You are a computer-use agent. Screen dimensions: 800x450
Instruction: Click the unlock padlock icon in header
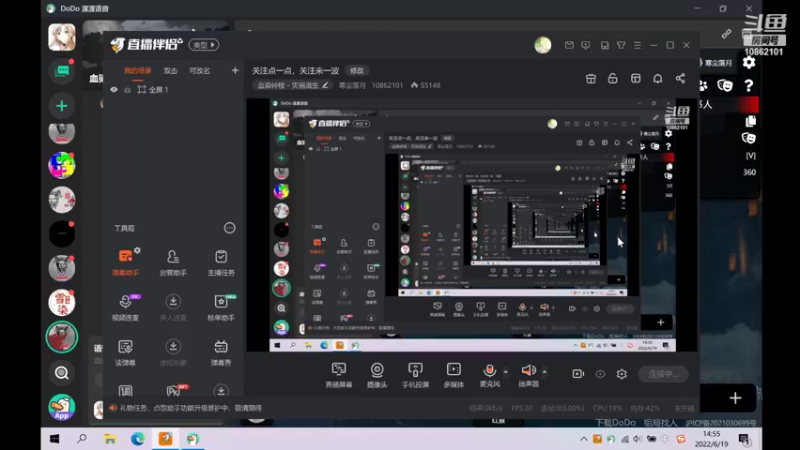point(613,79)
